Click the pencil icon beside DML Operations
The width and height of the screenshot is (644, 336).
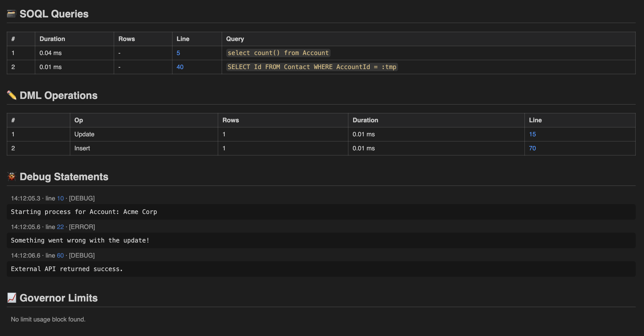[11, 95]
